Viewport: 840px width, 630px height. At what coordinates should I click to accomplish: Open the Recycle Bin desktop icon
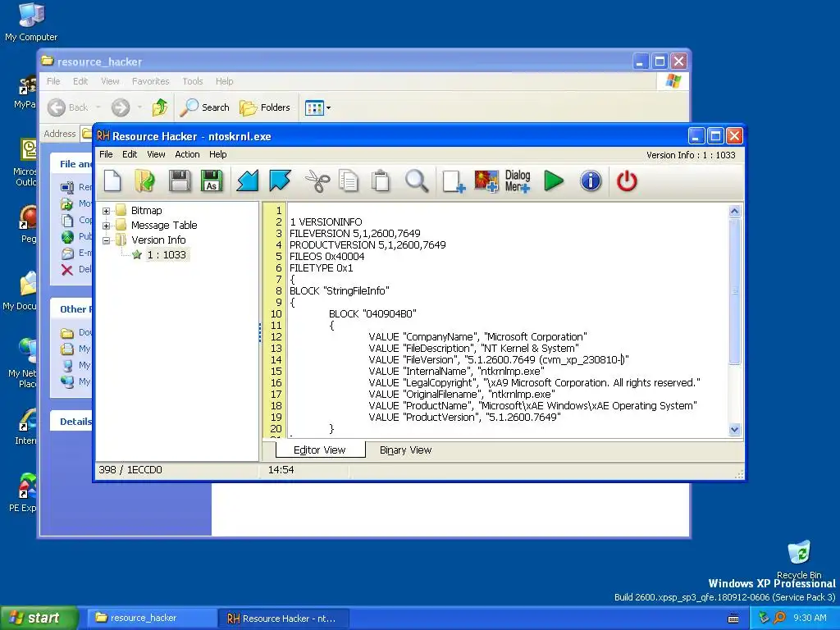coord(799,559)
